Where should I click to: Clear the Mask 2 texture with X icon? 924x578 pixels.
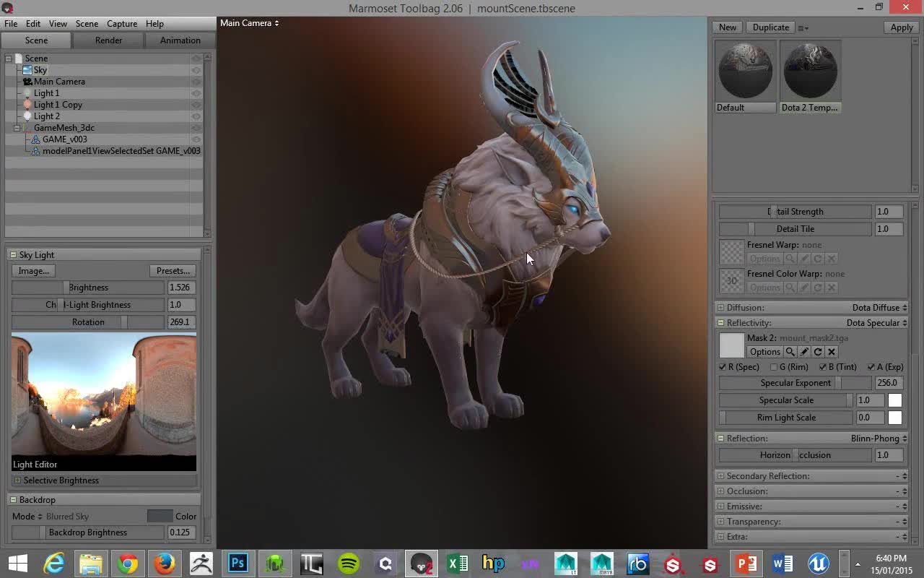832,352
